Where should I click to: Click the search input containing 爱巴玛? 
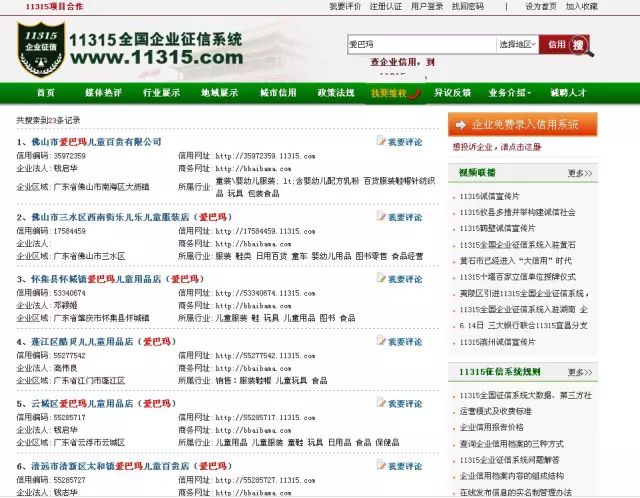pos(422,44)
